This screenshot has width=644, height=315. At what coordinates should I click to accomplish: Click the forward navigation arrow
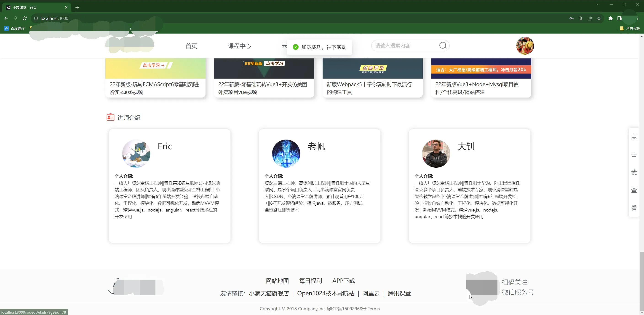click(16, 18)
